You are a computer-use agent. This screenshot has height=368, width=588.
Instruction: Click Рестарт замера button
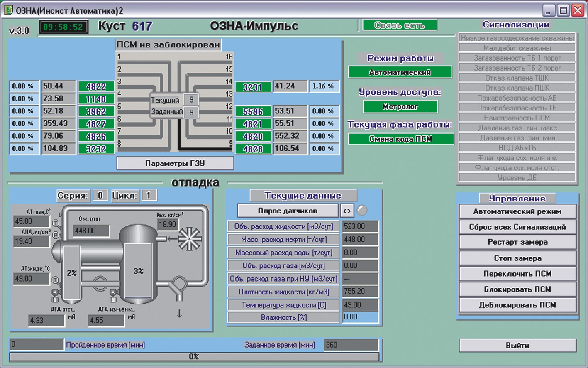[517, 242]
